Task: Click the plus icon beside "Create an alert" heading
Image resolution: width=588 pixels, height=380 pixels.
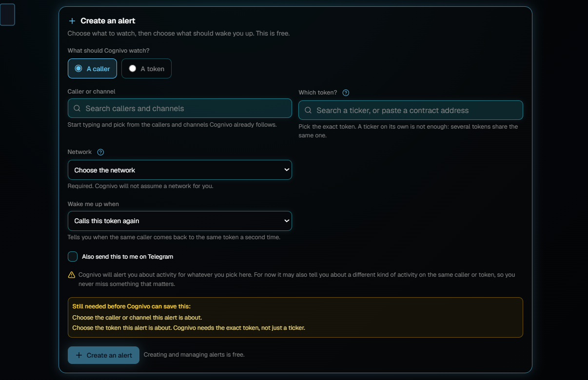Action: [x=72, y=21]
